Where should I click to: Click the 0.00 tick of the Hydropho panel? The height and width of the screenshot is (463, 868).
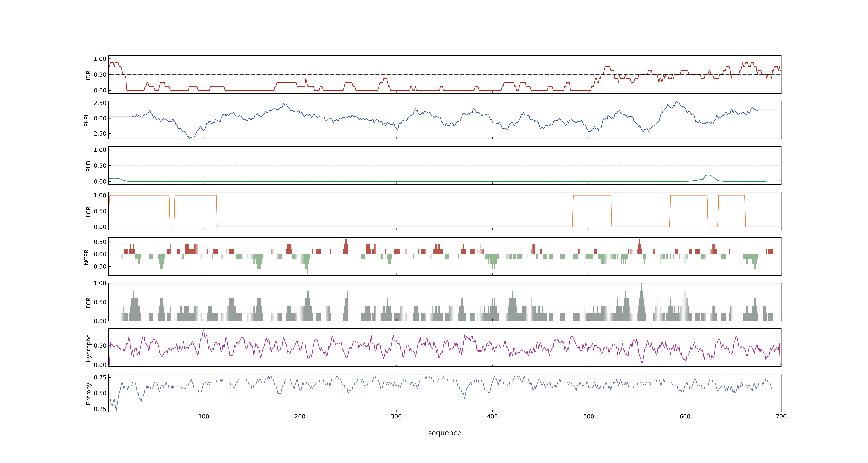[x=100, y=365]
